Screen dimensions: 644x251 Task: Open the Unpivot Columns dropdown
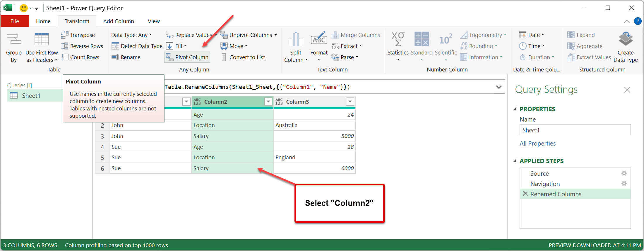[249, 35]
